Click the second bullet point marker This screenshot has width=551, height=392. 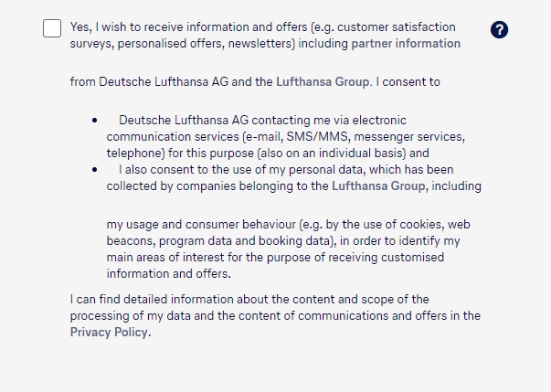click(x=94, y=170)
